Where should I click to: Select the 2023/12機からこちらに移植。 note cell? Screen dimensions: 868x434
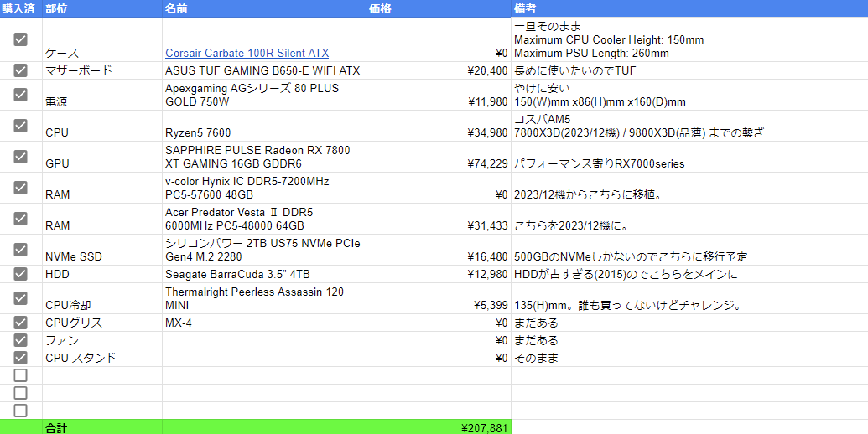click(x=689, y=188)
